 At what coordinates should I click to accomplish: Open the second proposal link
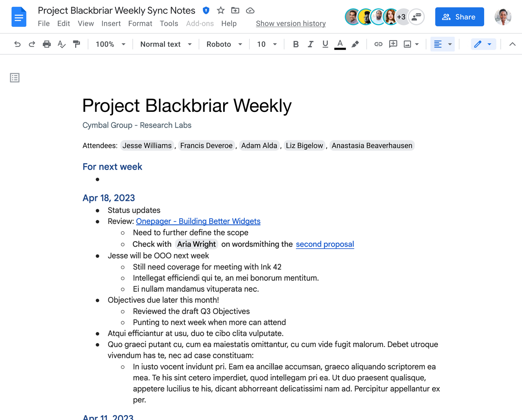[x=325, y=244]
